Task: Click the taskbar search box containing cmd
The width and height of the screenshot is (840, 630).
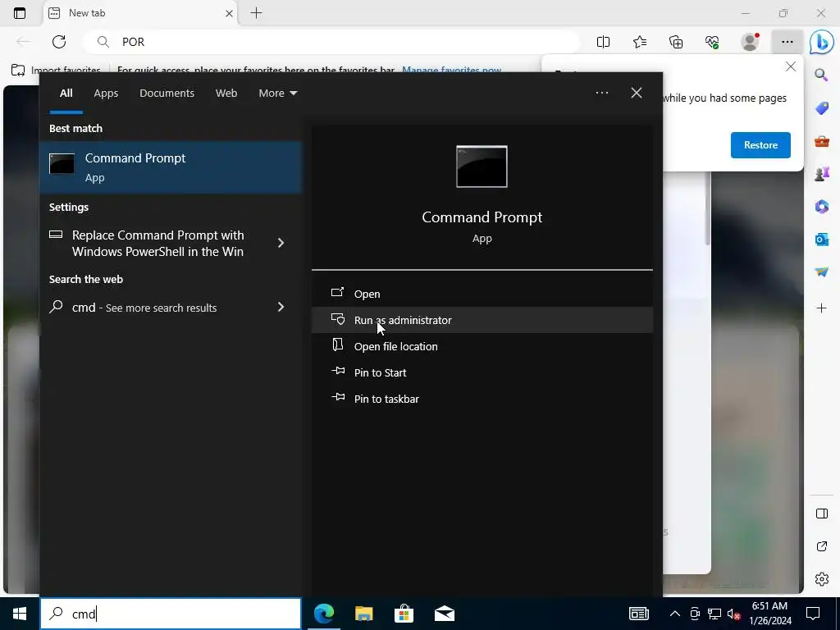Action: pyautogui.click(x=171, y=614)
